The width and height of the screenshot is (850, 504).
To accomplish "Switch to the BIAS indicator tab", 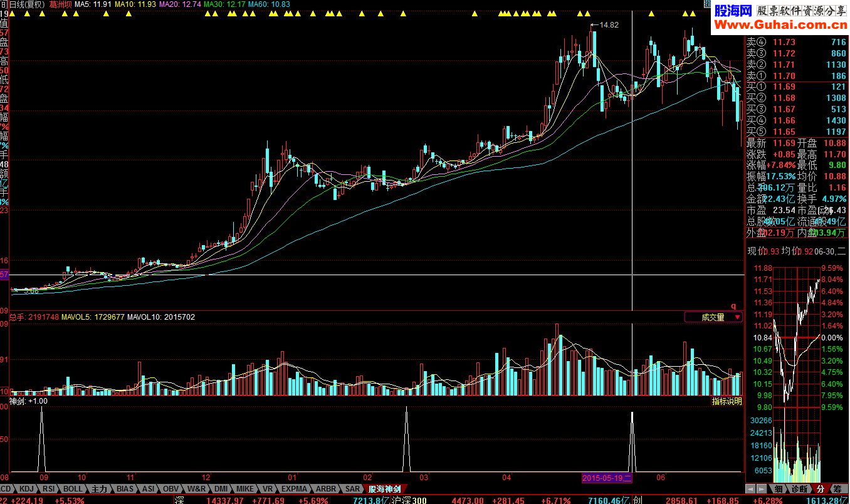I will pos(125,488).
